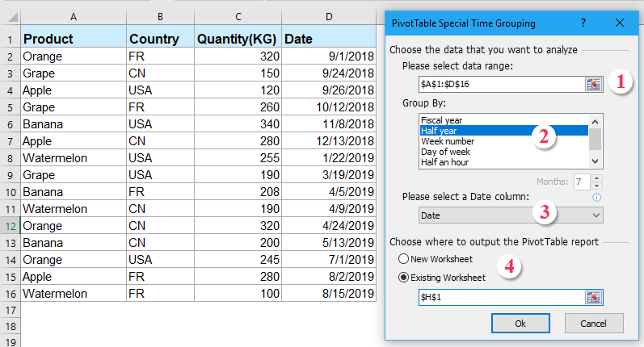
Task: Click the $A$1:$D$16 data range field
Action: pyautogui.click(x=501, y=83)
